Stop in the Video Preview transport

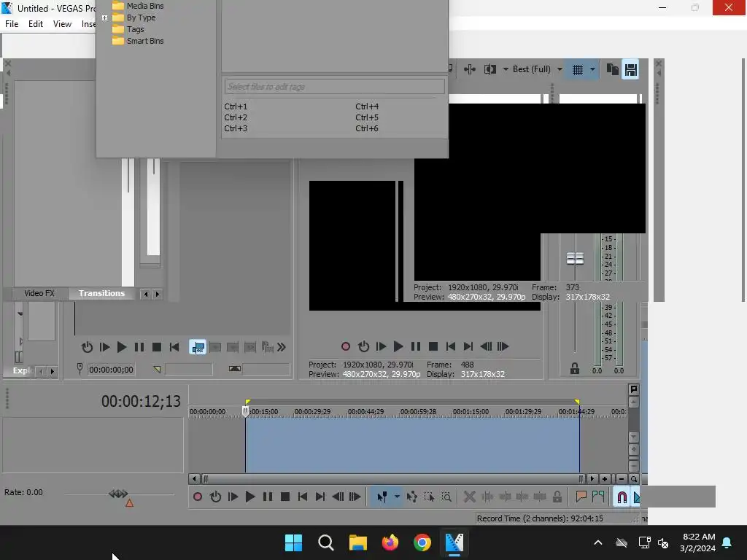[x=433, y=346]
